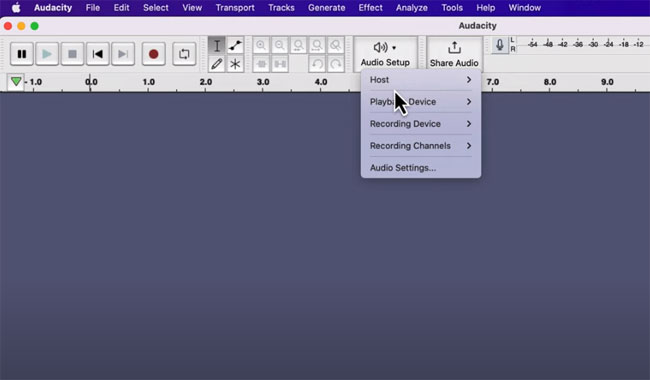Select the asterisk Multi-tool
Image resolution: width=650 pixels, height=380 pixels.
(235, 64)
